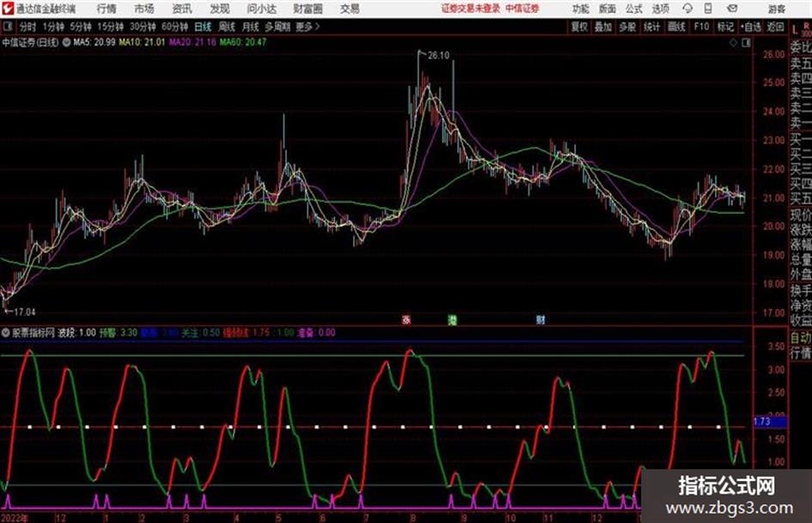
Task: Click the 26.10 high price label
Action: point(438,56)
